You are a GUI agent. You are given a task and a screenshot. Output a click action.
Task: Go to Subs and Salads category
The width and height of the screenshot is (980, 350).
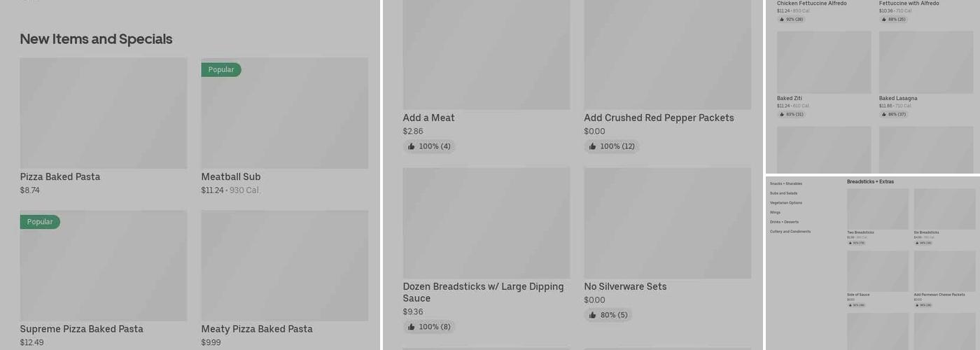pyautogui.click(x=783, y=193)
